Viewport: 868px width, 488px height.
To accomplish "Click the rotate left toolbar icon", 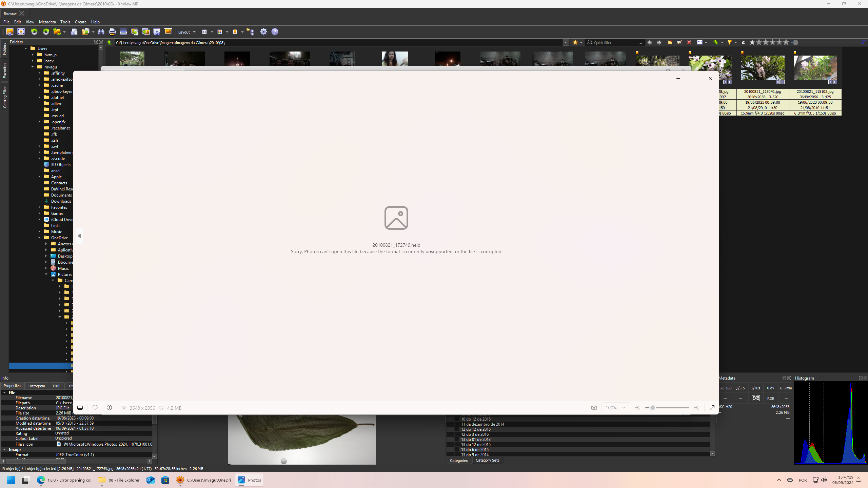I will tap(34, 32).
